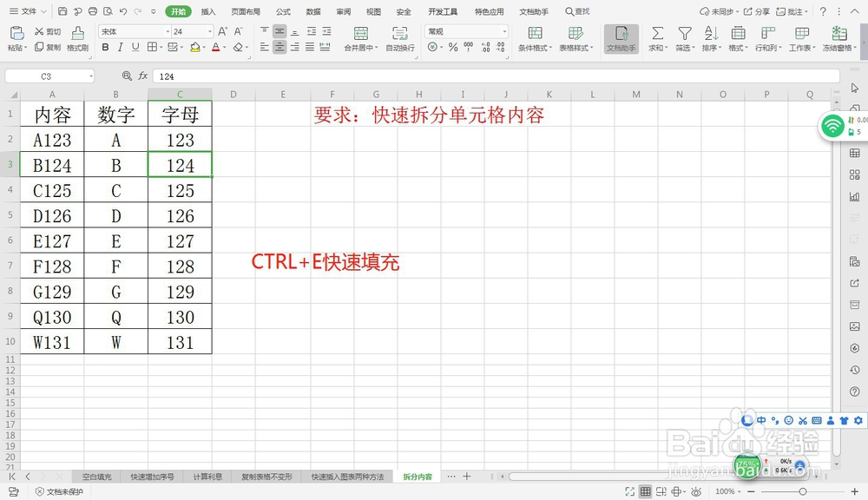This screenshot has height=500, width=868.
Task: Apply the yellow fill color swatch
Action: tap(194, 47)
